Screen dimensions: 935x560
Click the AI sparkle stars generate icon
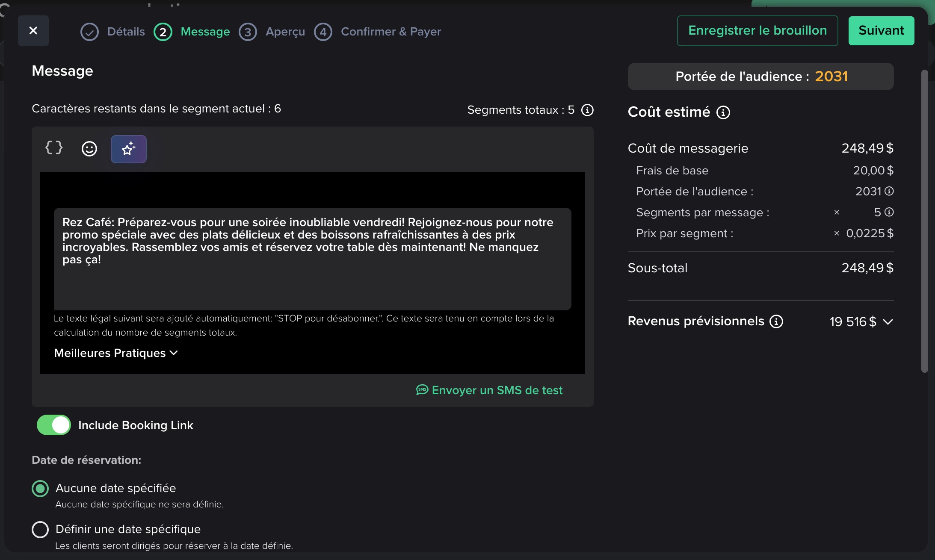[128, 149]
